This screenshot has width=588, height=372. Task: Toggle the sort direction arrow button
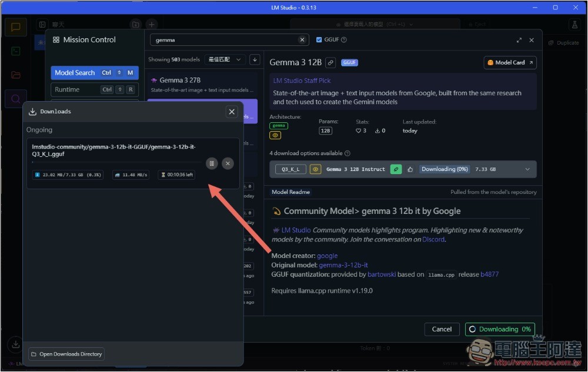pos(255,59)
